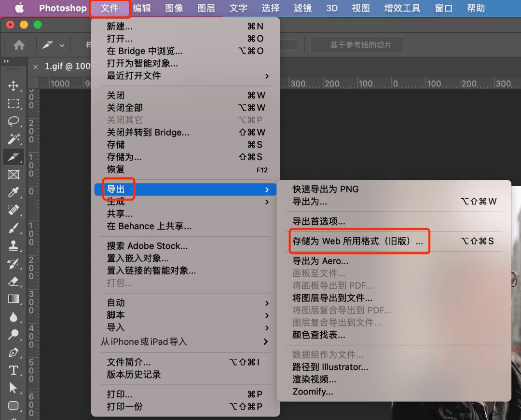Select the Dodge tool

[x=14, y=334]
